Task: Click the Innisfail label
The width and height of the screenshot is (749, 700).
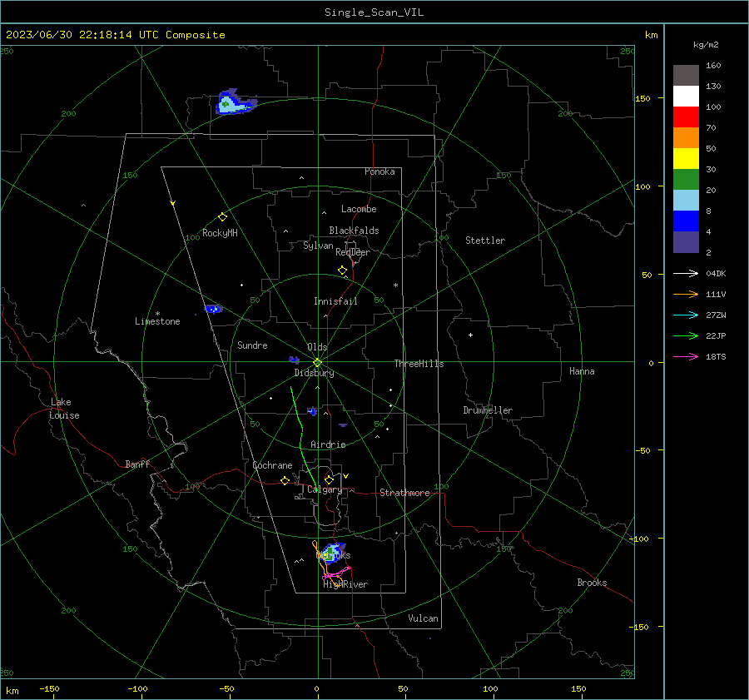Action: coord(335,301)
